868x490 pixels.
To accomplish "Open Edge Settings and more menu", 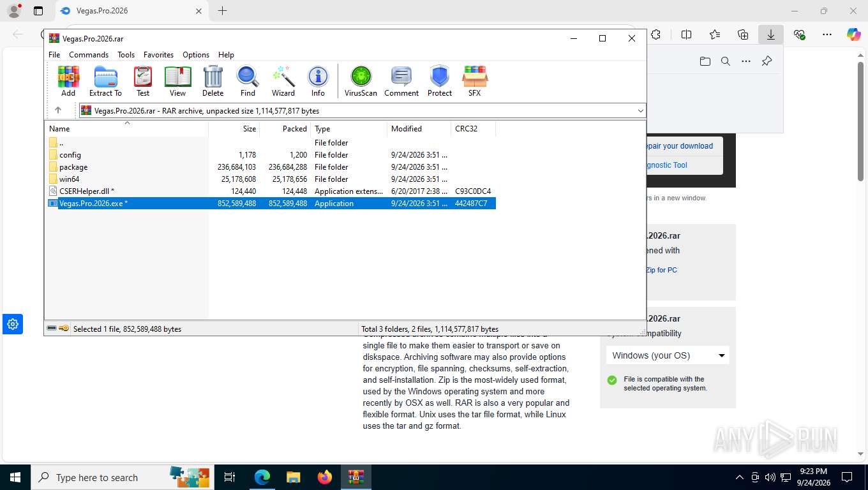I will [827, 34].
